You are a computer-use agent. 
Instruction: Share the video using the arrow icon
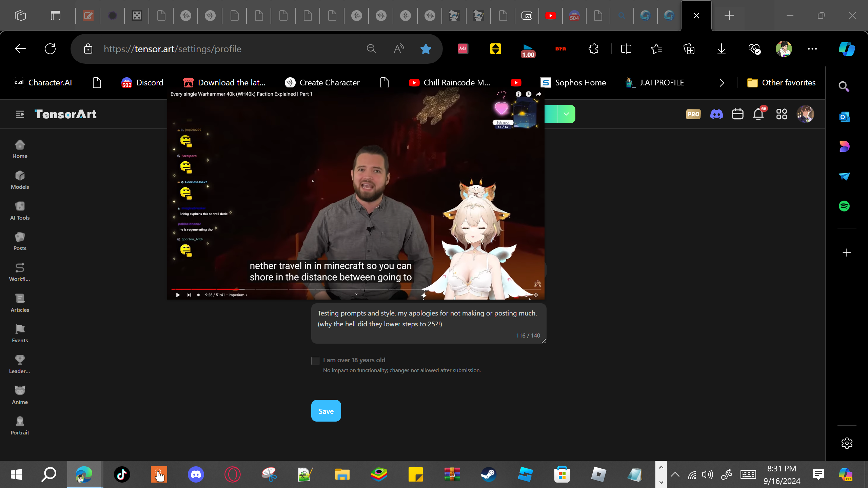coord(538,94)
